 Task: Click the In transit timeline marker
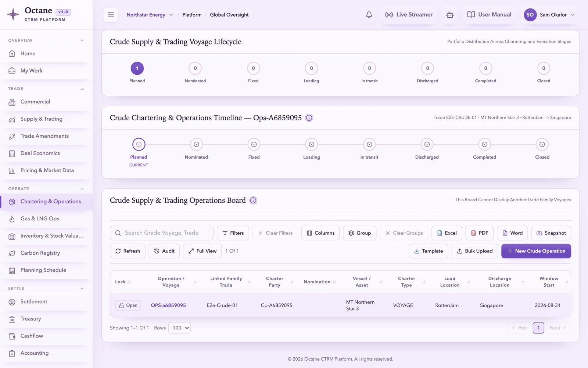pos(369,145)
